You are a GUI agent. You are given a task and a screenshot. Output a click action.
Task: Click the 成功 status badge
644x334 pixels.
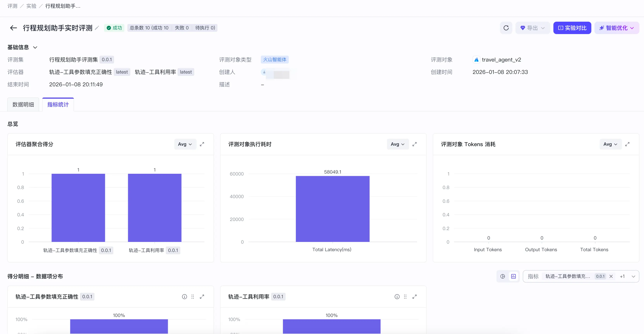click(x=114, y=28)
